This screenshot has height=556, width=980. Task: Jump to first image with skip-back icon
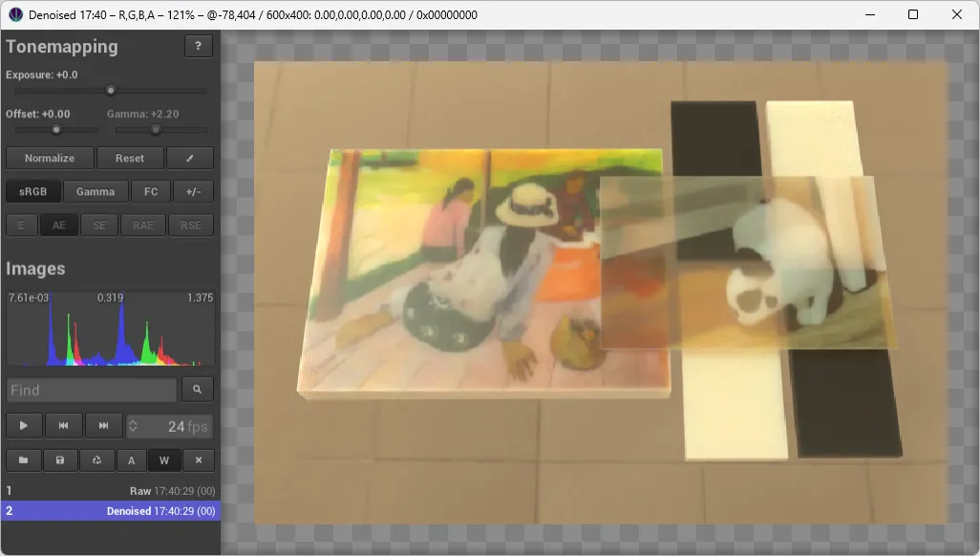click(x=63, y=425)
